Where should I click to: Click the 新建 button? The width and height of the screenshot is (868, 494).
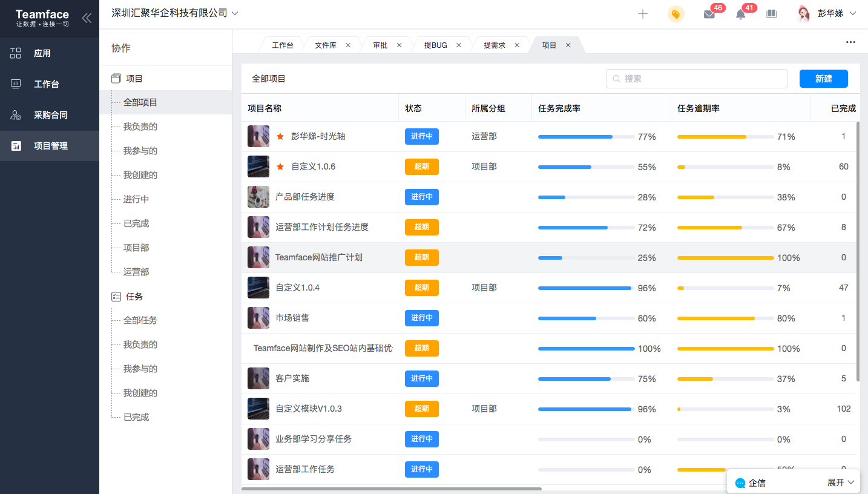pos(823,79)
